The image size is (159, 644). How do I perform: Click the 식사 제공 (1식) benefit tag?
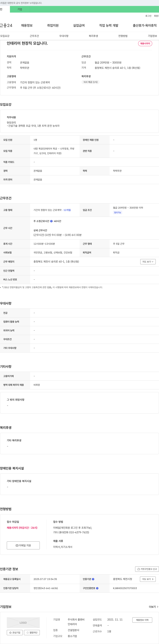tap(90, 82)
